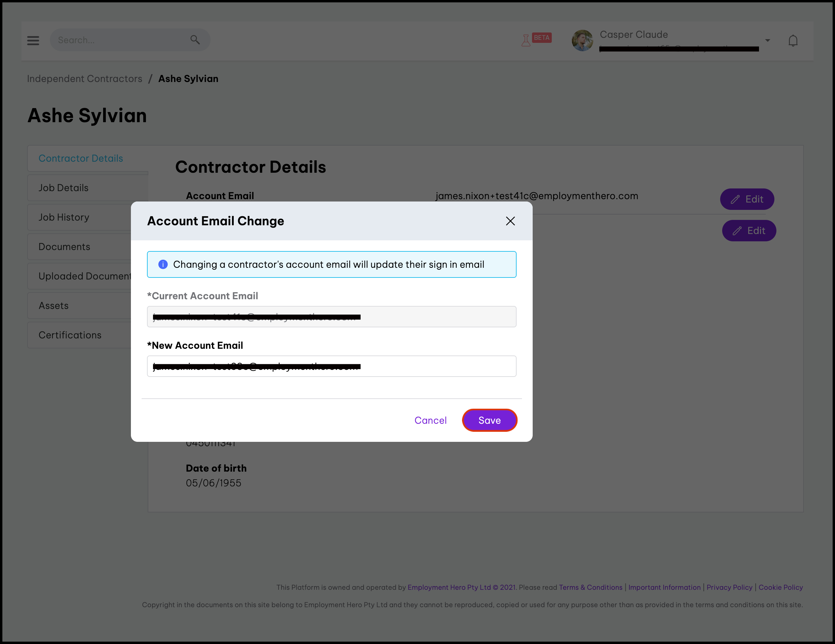Switch to Job Details tab
This screenshot has height=644, width=835.
(64, 188)
